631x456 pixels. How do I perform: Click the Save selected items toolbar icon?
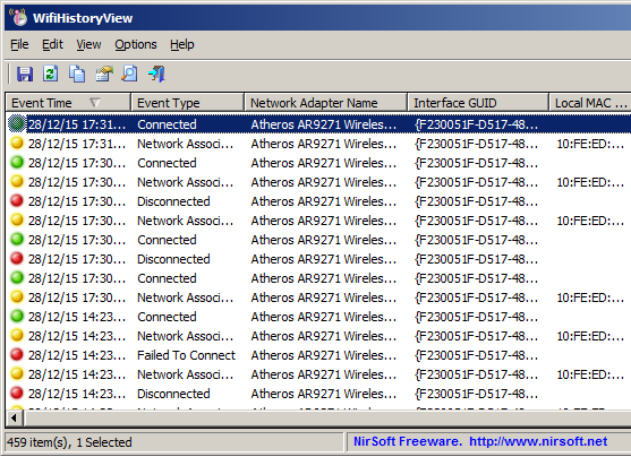pyautogui.click(x=25, y=74)
